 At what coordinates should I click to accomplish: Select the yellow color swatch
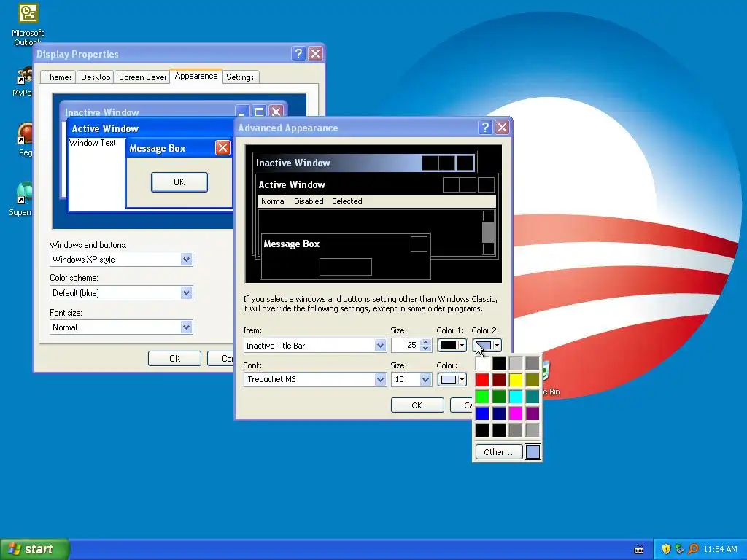pos(516,380)
